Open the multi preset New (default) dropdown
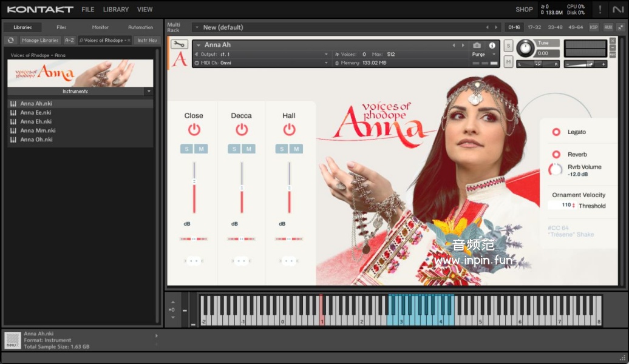Viewport: 629px width, 364px height. coord(197,27)
